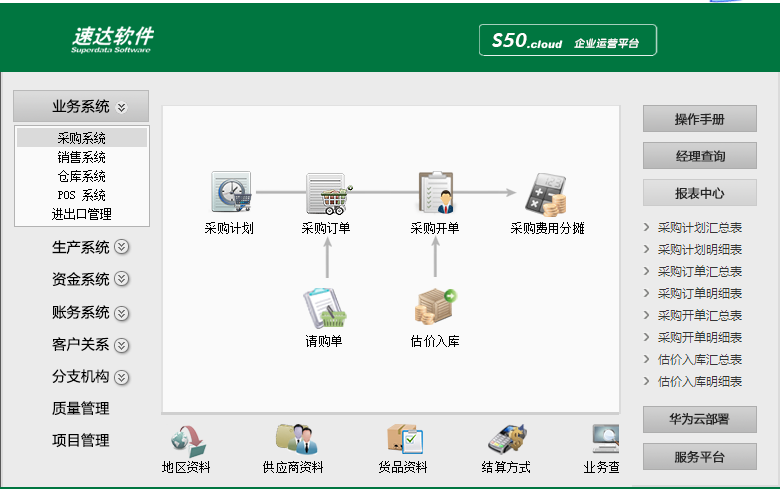Click the 华为云部署 button
Image resolution: width=780 pixels, height=489 pixels.
click(x=699, y=419)
